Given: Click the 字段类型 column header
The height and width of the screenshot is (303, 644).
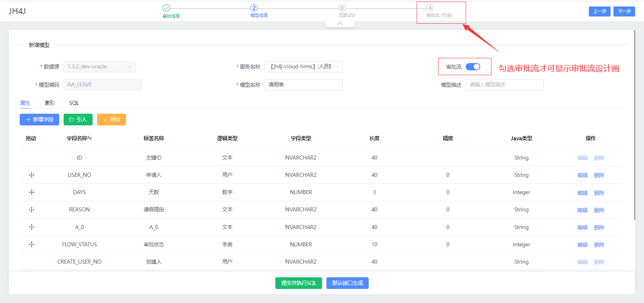Looking at the screenshot, I should click(301, 138).
